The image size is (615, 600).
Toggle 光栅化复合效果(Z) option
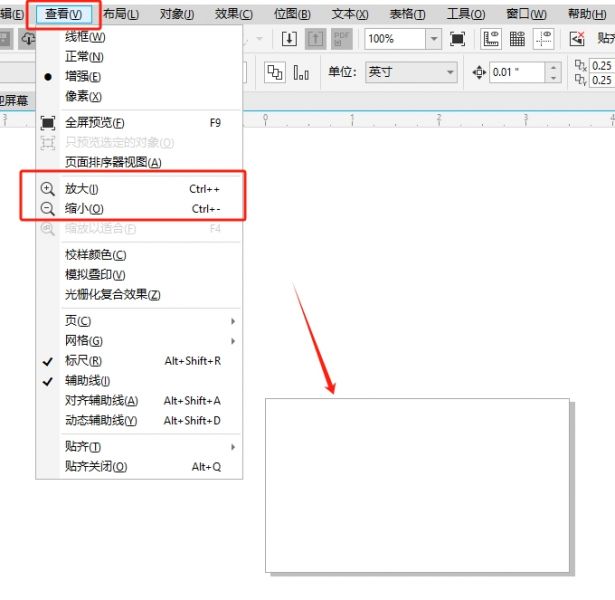139,294
